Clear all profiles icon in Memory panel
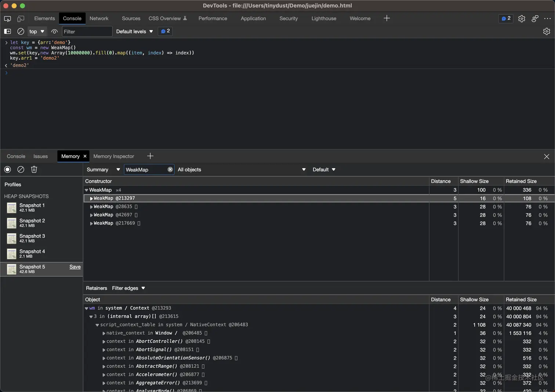Viewport: 555px width, 392px height. 21,169
